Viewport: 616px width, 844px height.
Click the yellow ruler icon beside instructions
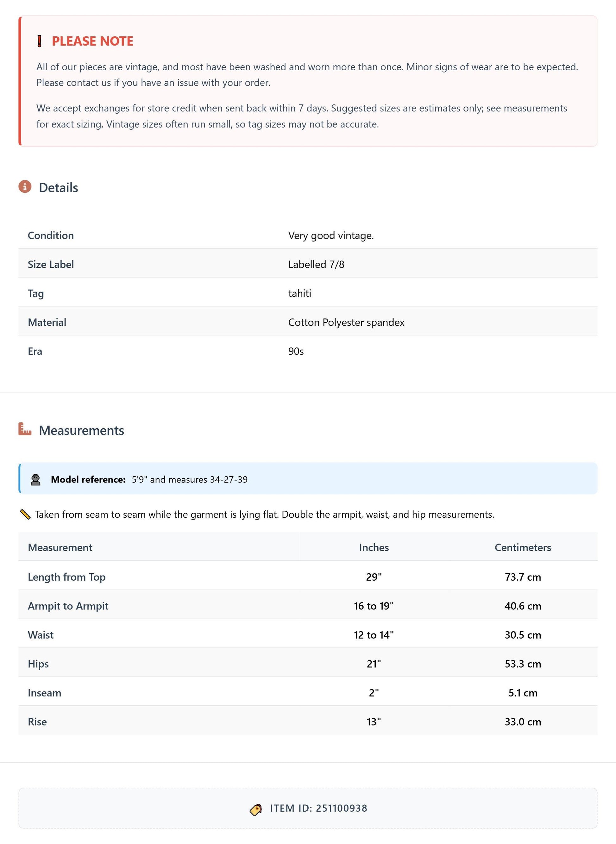[25, 515]
